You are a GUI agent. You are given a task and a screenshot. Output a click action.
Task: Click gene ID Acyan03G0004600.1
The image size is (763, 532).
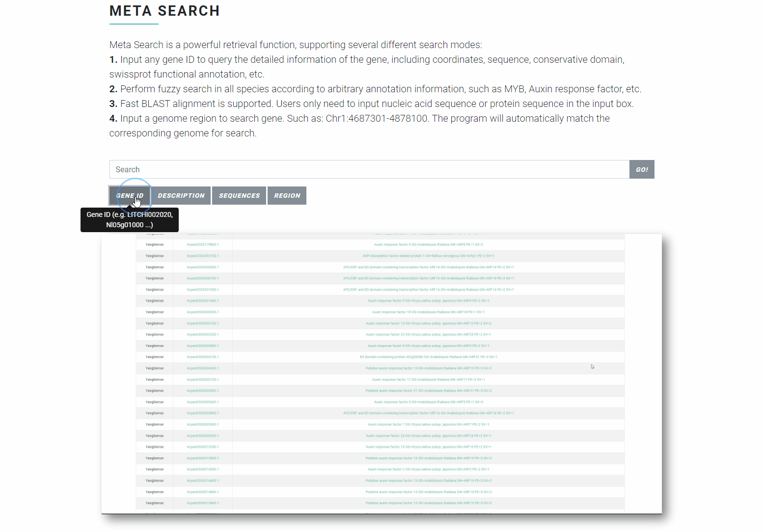click(x=203, y=368)
